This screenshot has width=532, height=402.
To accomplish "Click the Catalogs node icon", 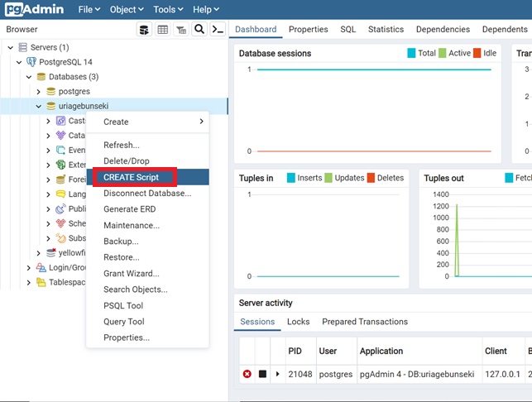I will point(60,136).
